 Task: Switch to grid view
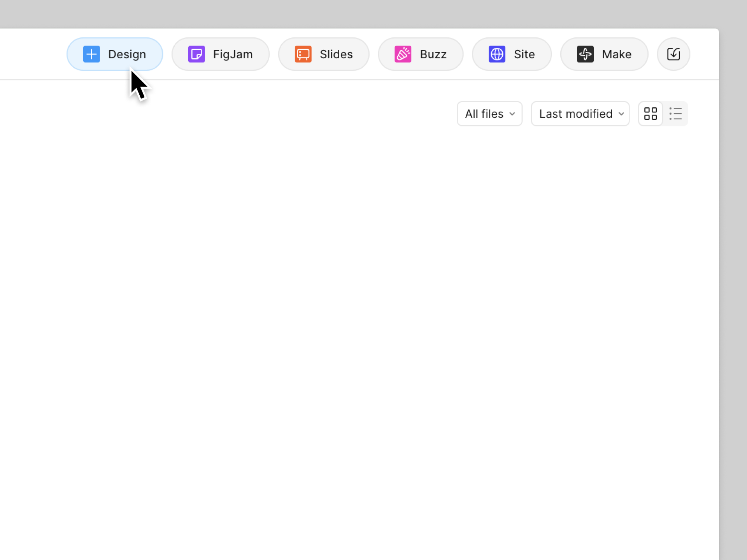pyautogui.click(x=651, y=114)
